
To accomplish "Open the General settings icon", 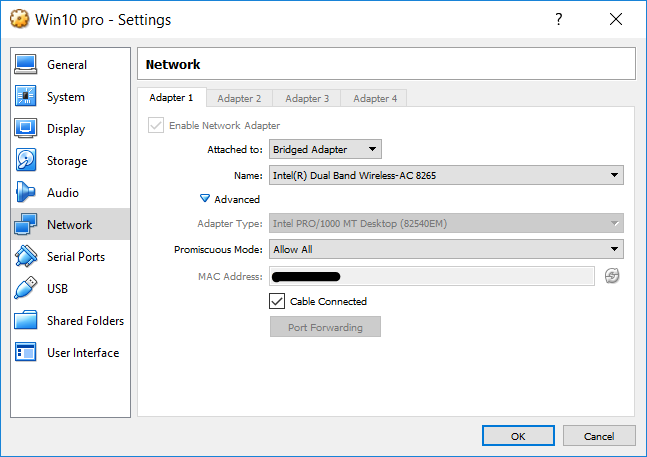I will click(x=27, y=65).
